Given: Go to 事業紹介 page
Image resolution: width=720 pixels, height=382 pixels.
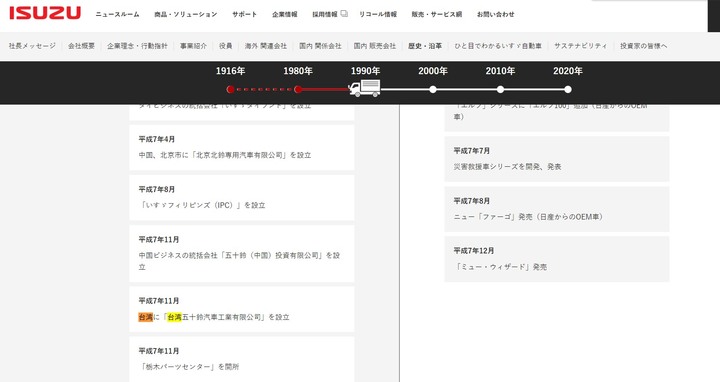Looking at the screenshot, I should (x=193, y=46).
